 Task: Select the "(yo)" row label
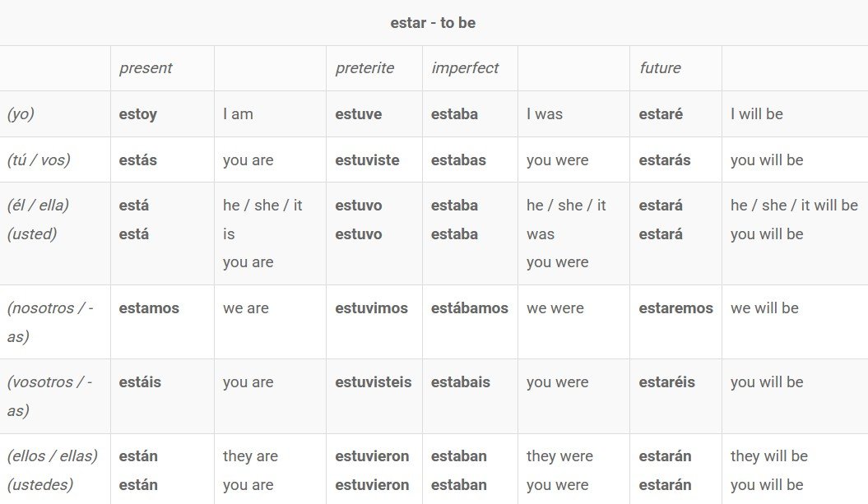coord(21,114)
